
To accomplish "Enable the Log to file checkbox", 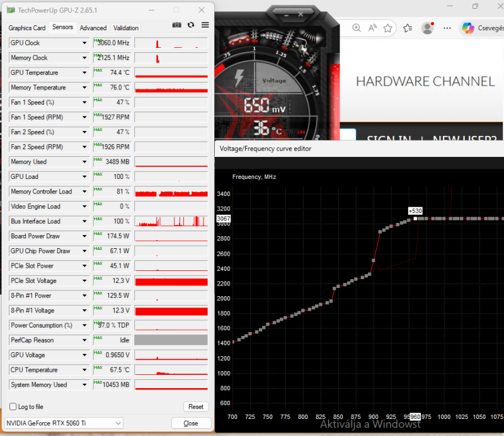I will (13, 406).
